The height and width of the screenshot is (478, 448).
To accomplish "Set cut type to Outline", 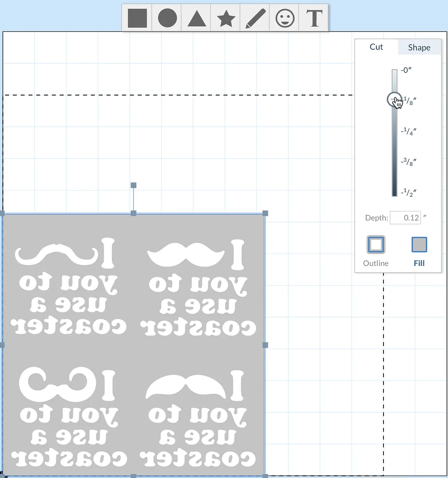I will [376, 245].
